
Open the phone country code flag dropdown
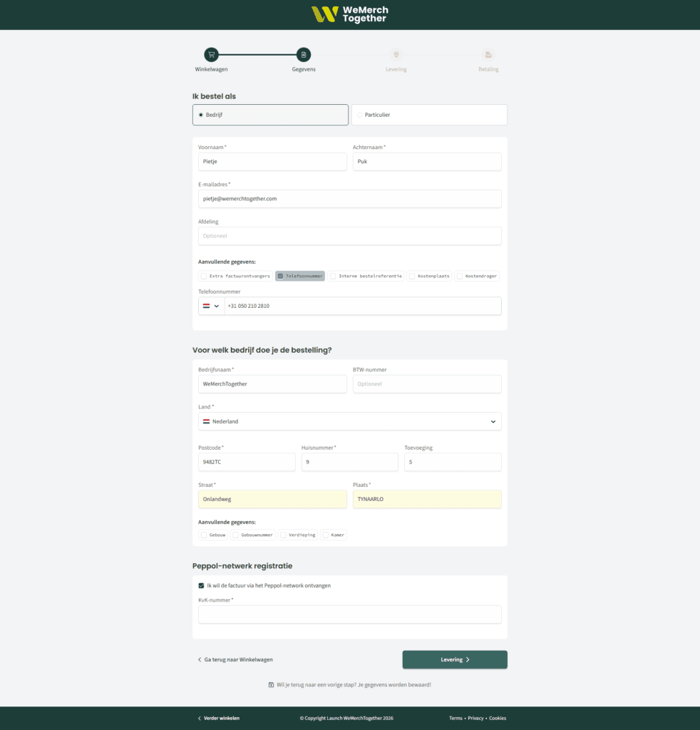(x=211, y=306)
